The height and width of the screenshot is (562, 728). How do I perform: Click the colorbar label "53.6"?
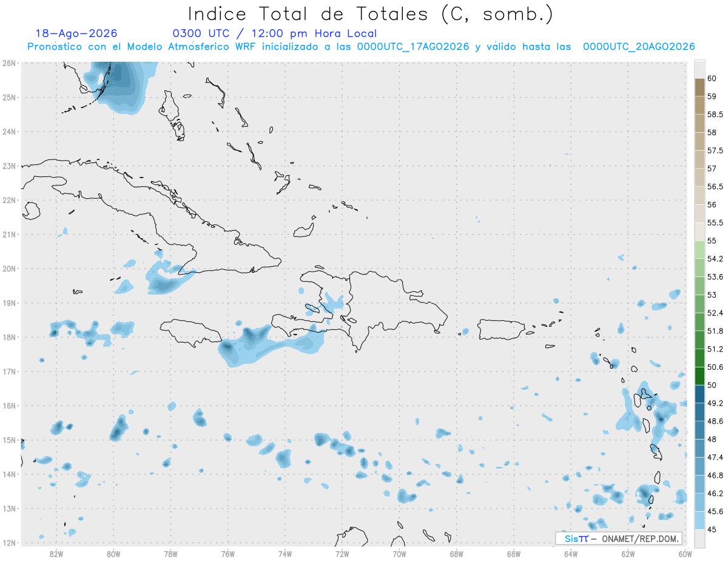click(x=715, y=277)
